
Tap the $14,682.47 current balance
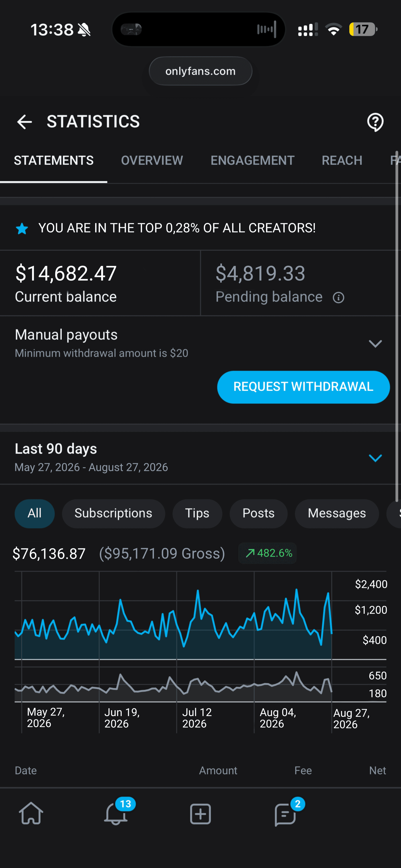pos(66,273)
